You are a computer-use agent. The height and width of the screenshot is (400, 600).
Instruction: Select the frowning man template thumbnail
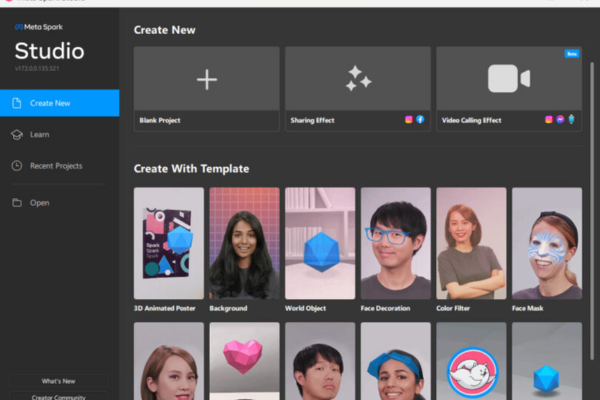(x=320, y=361)
